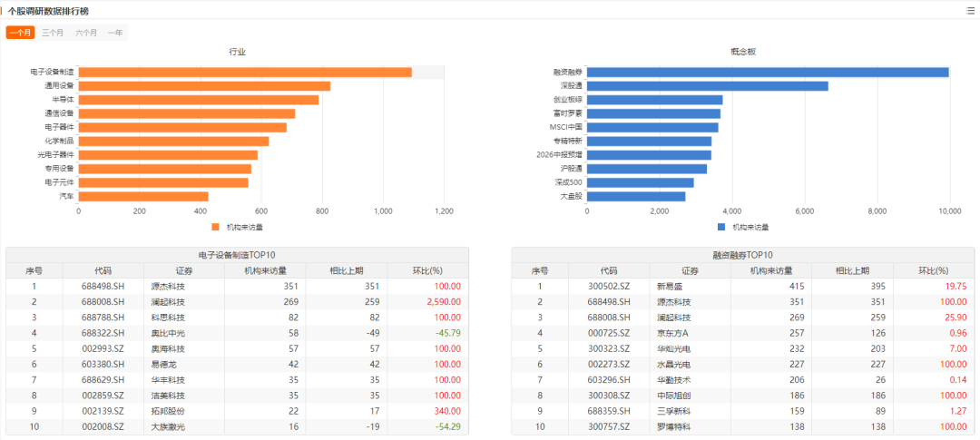The width and height of the screenshot is (980, 440).
Task: Select the 半导体 bar in industry chart
Action: pyautogui.click(x=199, y=100)
